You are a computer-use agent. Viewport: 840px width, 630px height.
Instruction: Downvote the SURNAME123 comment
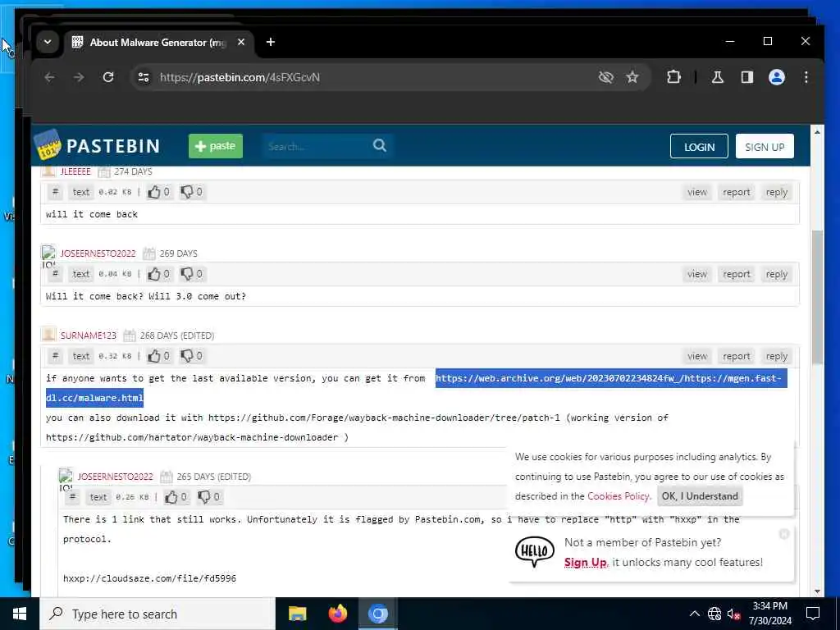click(x=191, y=356)
